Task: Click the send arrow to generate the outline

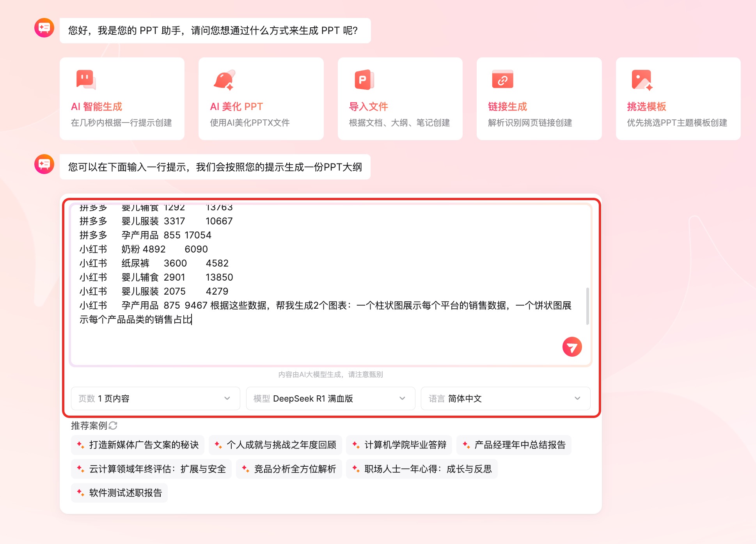Action: [x=572, y=346]
